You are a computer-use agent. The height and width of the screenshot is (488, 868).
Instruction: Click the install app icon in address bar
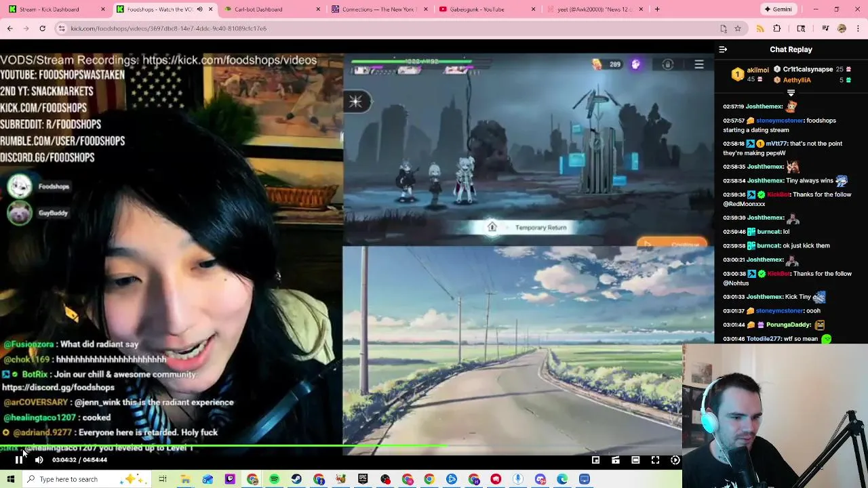point(724,28)
